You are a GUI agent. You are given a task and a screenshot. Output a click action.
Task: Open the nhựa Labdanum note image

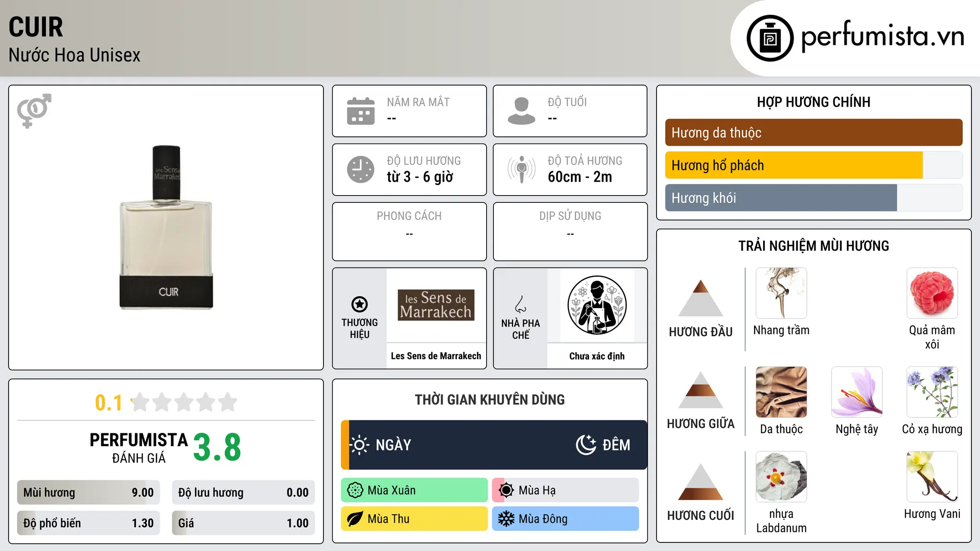coord(781,477)
